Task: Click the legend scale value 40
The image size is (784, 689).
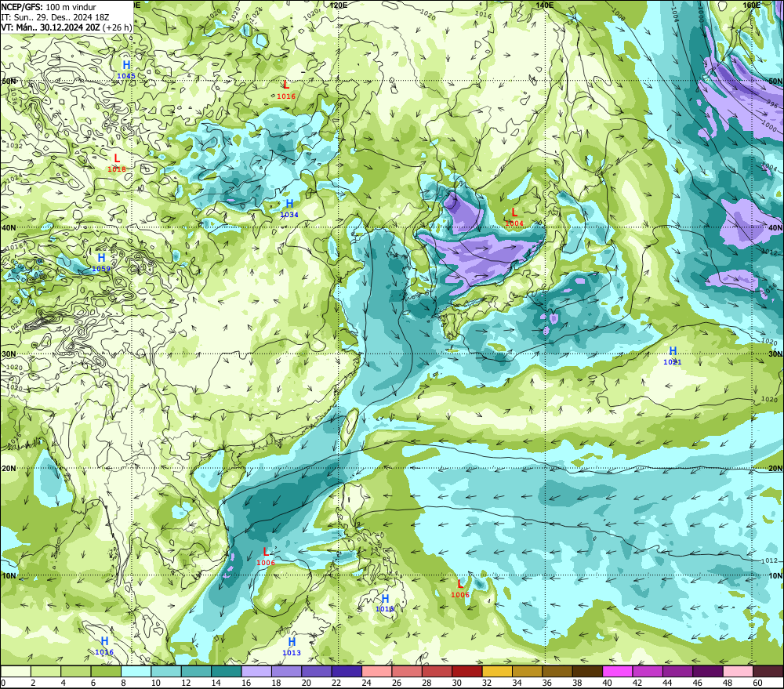Action: pos(607,683)
